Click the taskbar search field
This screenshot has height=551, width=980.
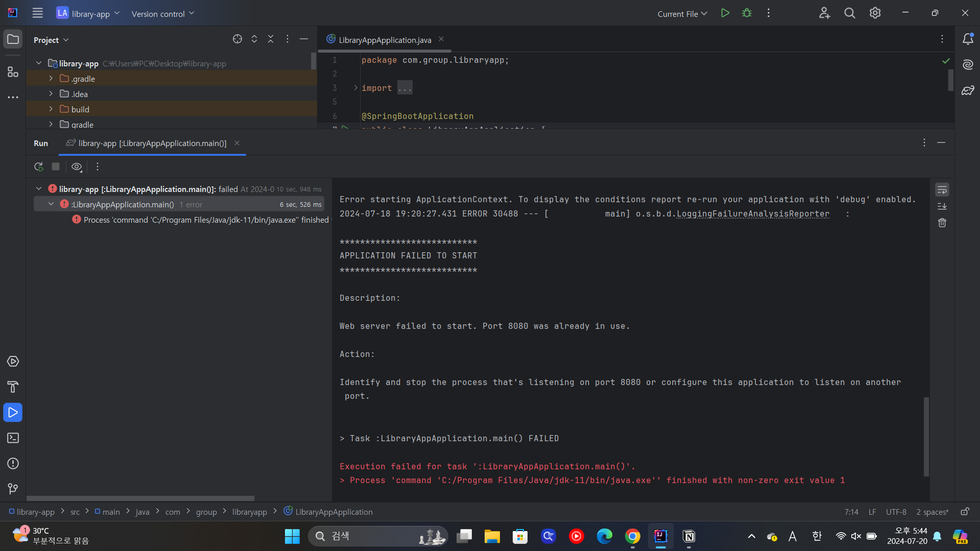point(378,536)
